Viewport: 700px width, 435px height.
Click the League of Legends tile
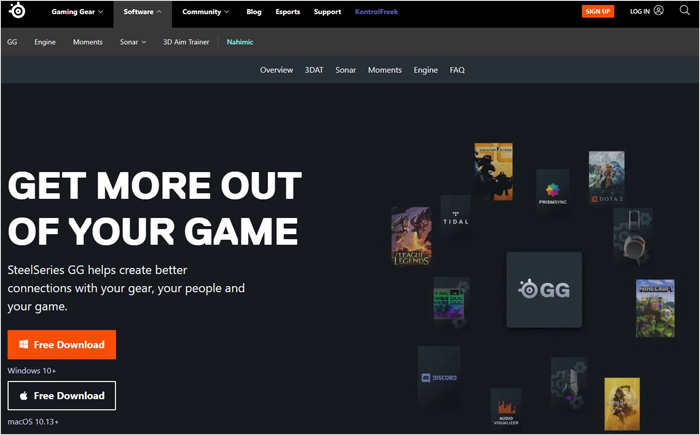(x=411, y=236)
